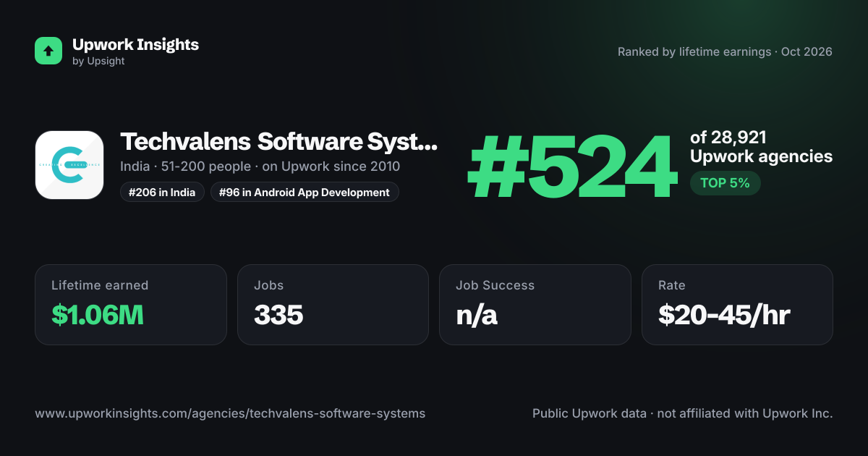The width and height of the screenshot is (868, 456).
Task: Select the "Upwork Insights" title text
Action: (135, 45)
